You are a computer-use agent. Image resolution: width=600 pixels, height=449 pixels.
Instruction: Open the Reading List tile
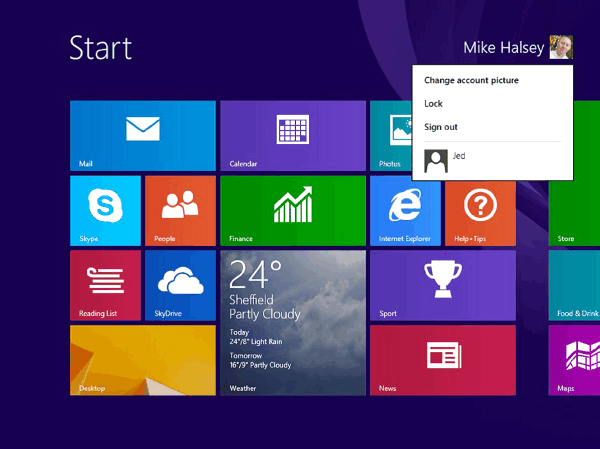click(x=106, y=285)
